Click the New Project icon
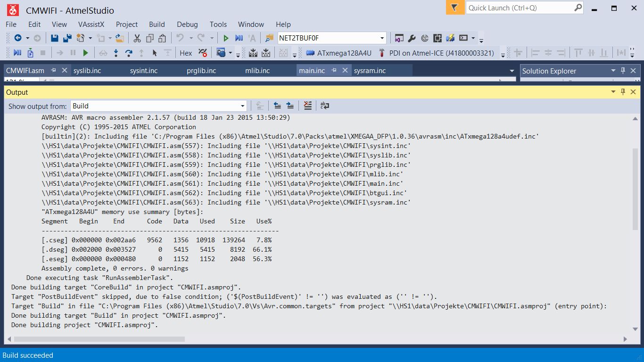644x362 pixels. tap(81, 38)
